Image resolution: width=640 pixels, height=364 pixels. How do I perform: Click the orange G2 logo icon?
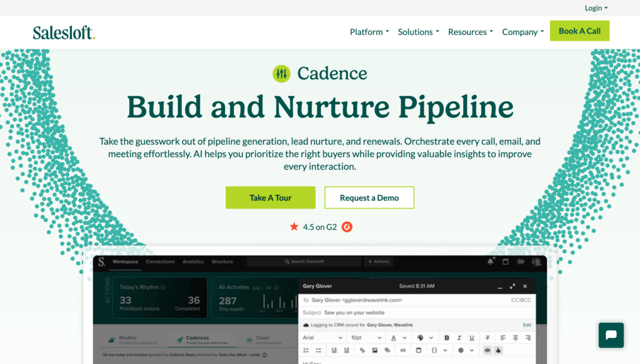(347, 227)
